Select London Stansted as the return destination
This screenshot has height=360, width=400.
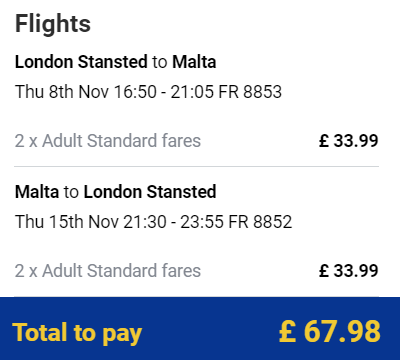point(150,192)
